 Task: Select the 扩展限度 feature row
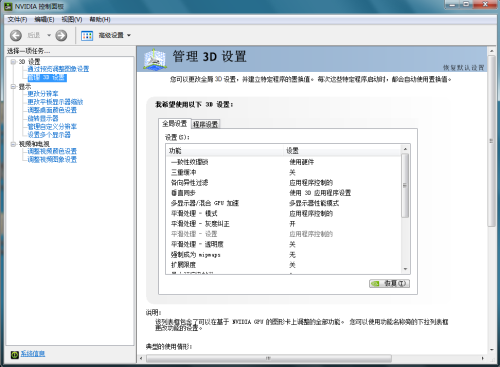[284, 265]
